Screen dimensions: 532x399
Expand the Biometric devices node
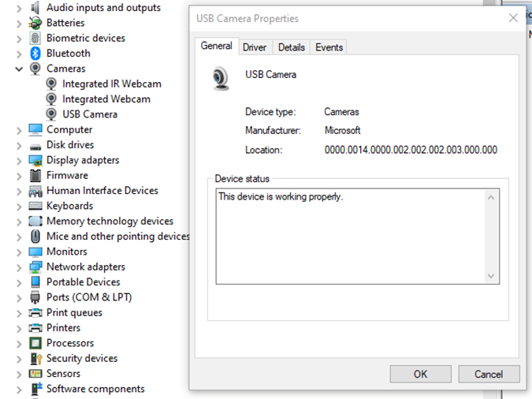coord(19,39)
